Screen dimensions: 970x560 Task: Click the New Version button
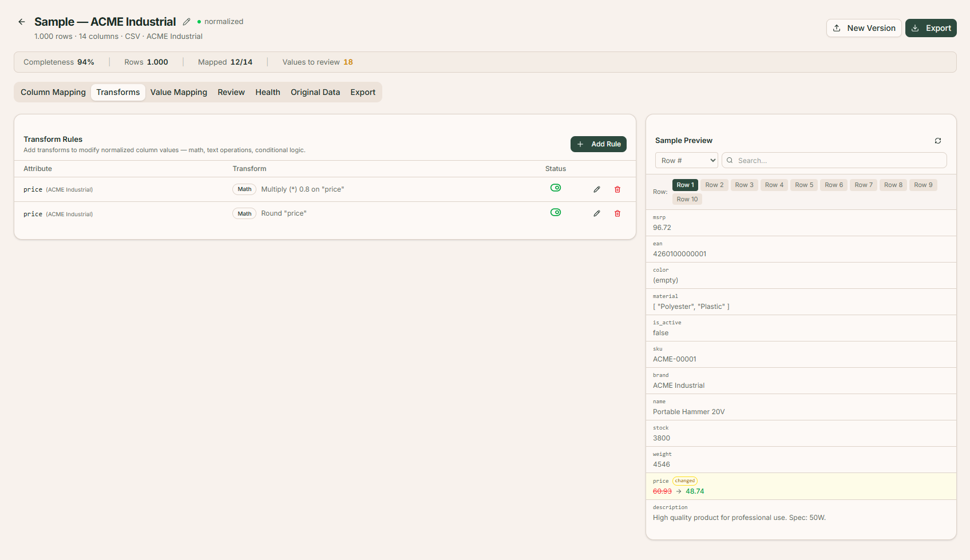pyautogui.click(x=864, y=28)
